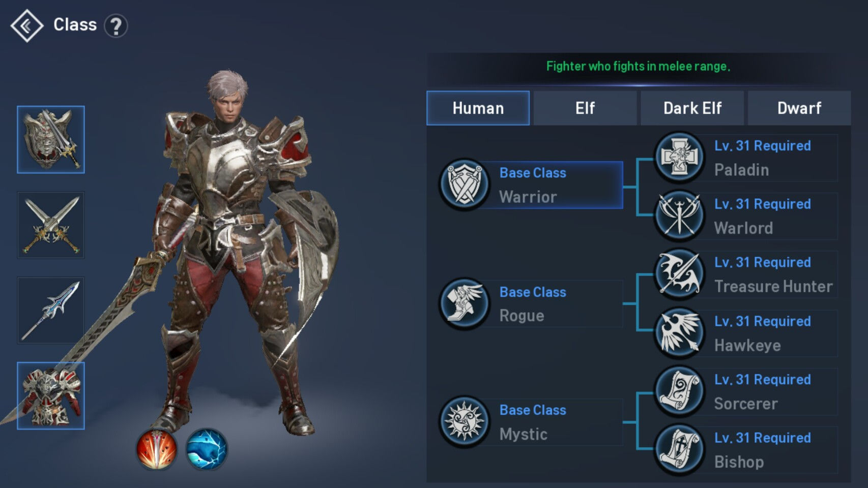This screenshot has width=868, height=488.
Task: Select the sword and shield weapon thumbnail
Action: coord(51,140)
